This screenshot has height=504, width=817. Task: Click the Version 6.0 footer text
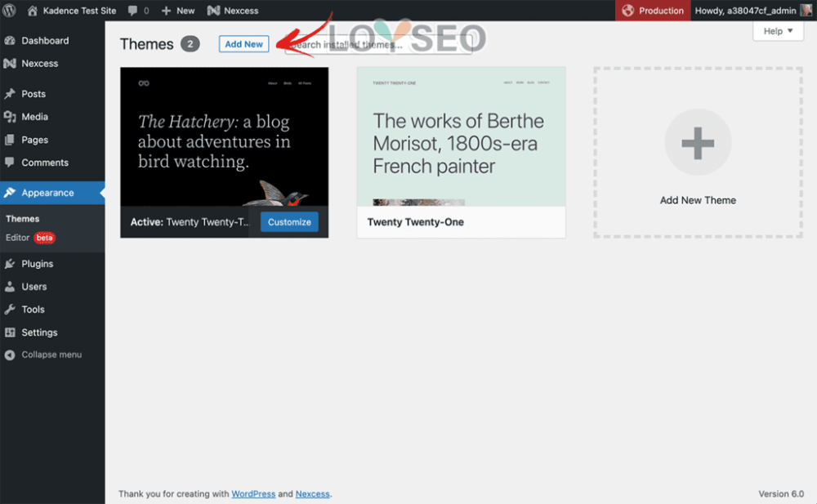point(781,493)
